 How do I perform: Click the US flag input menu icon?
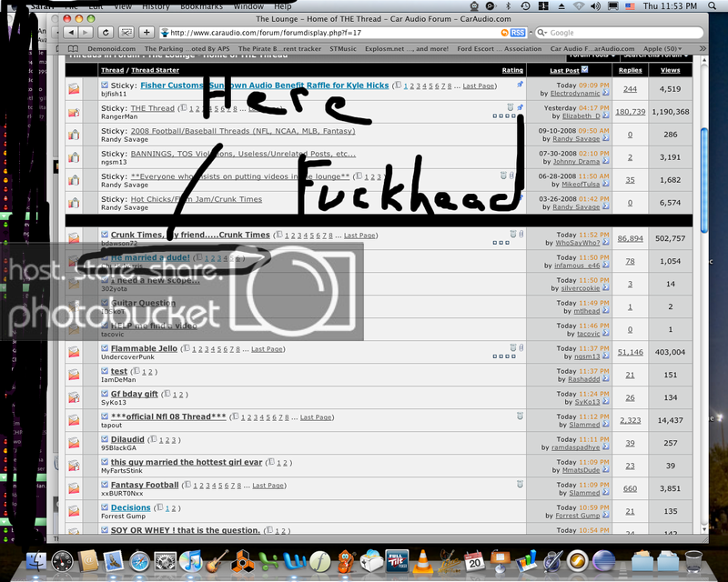click(x=630, y=6)
